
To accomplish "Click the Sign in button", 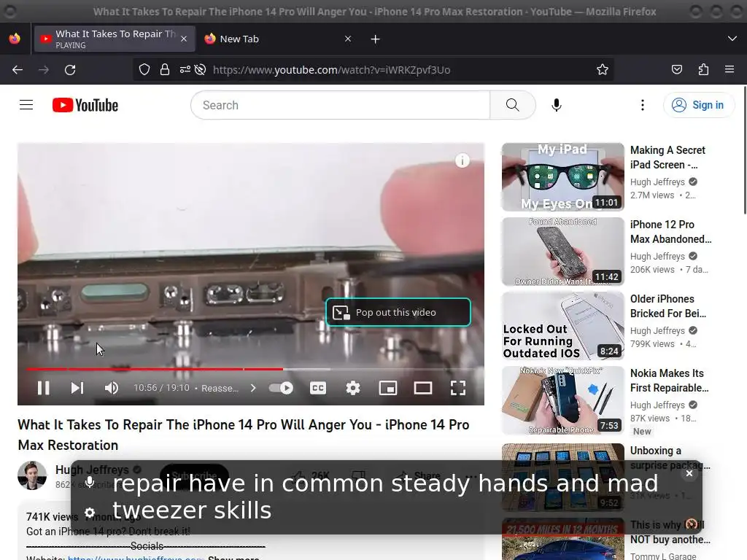I will pos(698,105).
